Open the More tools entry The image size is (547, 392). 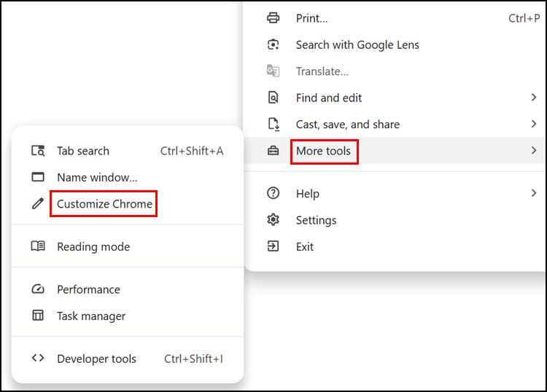coord(395,151)
